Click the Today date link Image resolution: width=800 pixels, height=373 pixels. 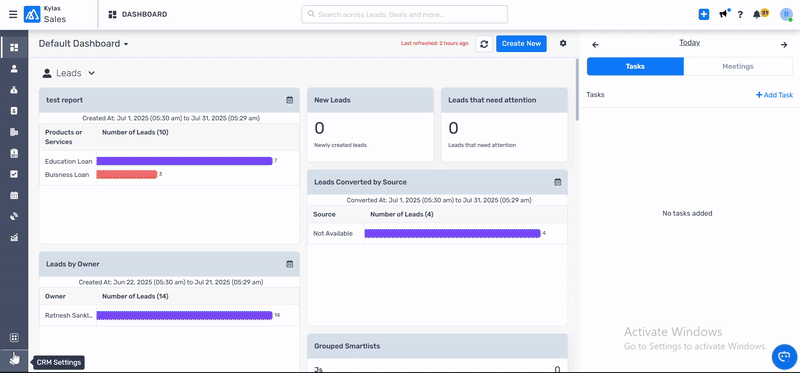[x=689, y=43]
